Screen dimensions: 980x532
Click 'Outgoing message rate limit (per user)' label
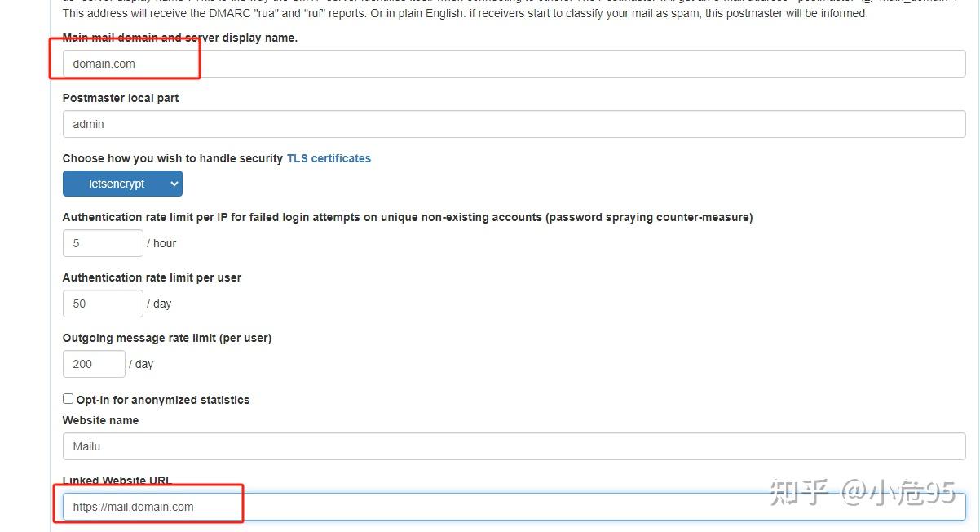click(x=166, y=338)
